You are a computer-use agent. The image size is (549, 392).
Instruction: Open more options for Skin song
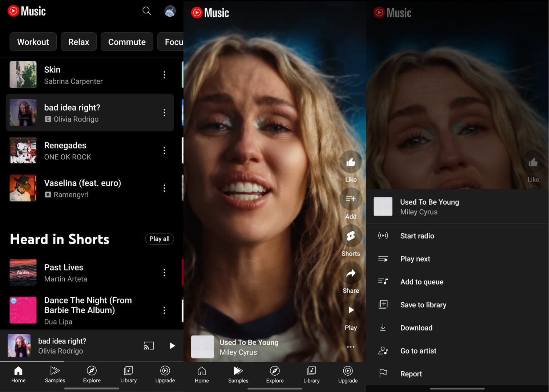[164, 75]
